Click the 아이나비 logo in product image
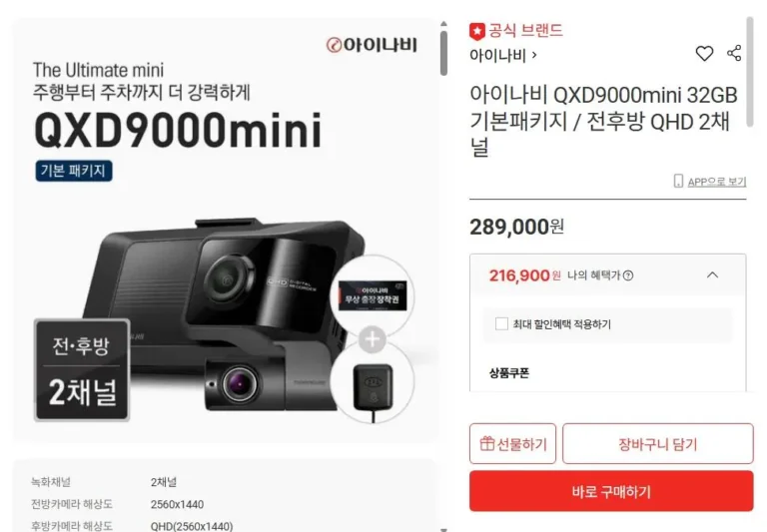767x532 pixels. point(372,46)
